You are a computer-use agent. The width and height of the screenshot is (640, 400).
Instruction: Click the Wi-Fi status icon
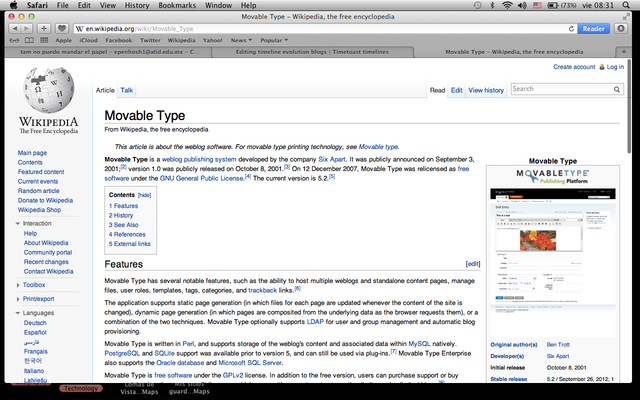[x=507, y=5]
